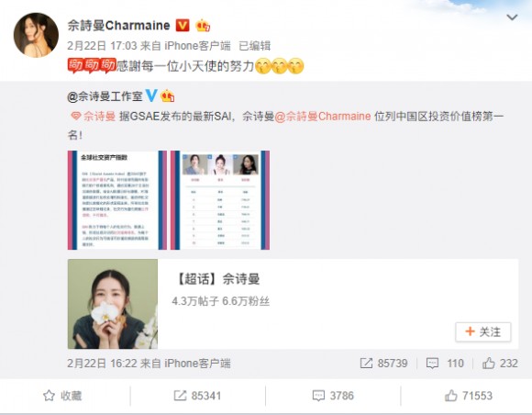532x415 pixels.
Task: Open the 佘诗曼 super topic tag link
Action: pyautogui.click(x=94, y=117)
